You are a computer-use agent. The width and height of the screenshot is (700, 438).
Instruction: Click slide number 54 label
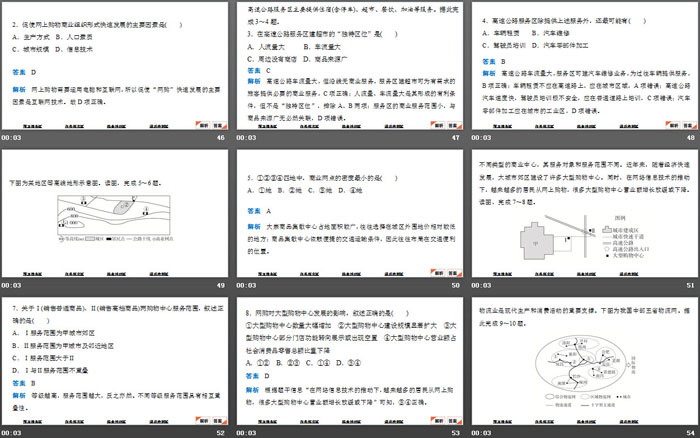[691, 433]
